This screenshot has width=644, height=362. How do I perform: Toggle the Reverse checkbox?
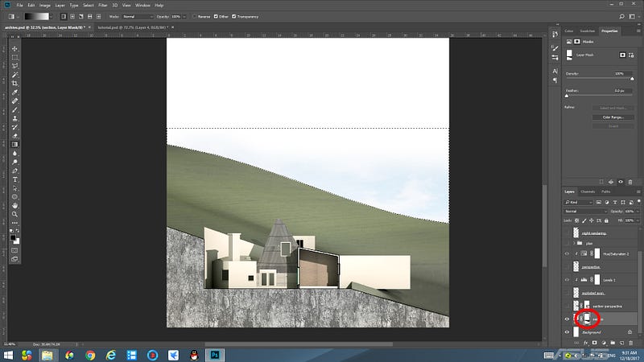point(195,16)
